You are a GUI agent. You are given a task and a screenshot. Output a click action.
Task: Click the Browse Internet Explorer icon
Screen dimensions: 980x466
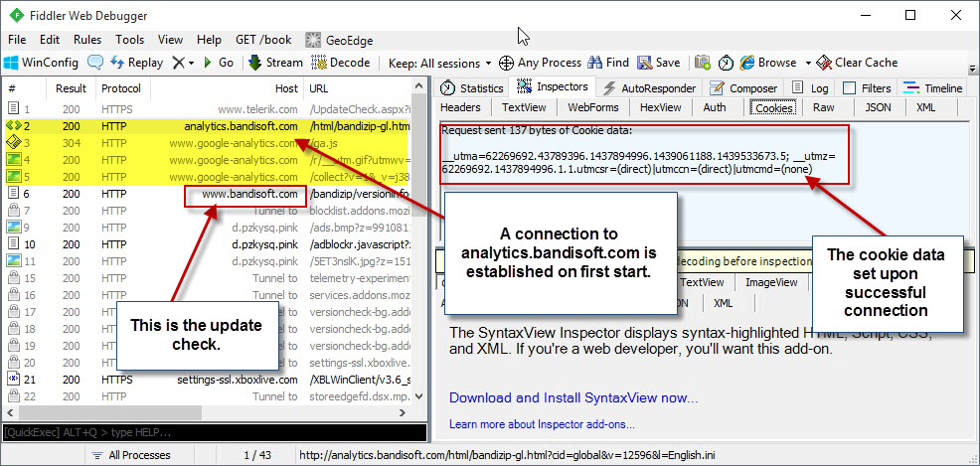point(746,63)
